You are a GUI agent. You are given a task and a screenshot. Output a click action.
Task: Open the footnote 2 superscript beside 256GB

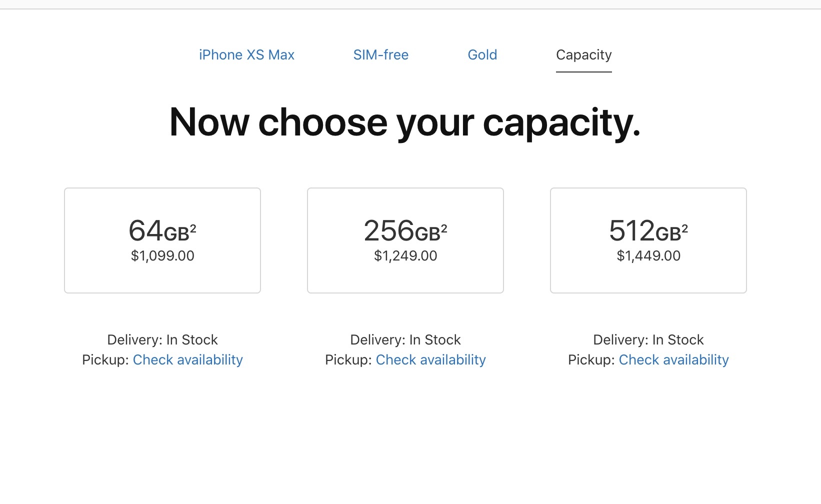click(x=444, y=229)
